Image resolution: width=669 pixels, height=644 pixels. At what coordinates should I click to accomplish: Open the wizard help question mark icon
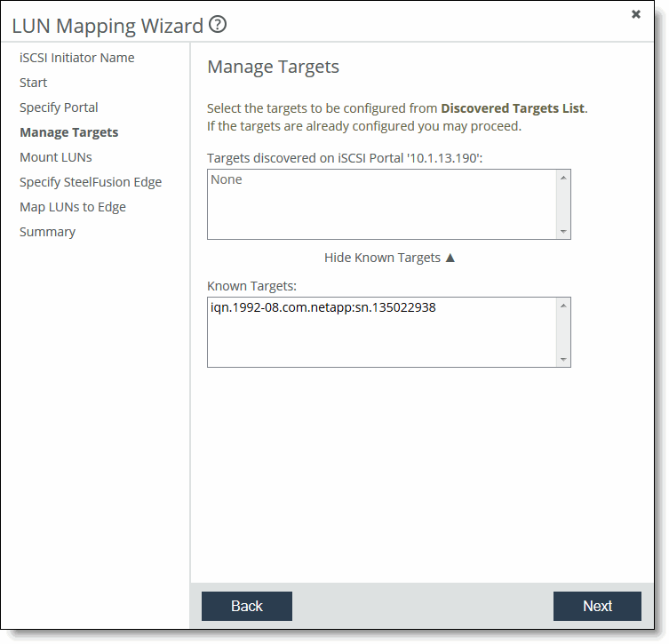point(218,25)
